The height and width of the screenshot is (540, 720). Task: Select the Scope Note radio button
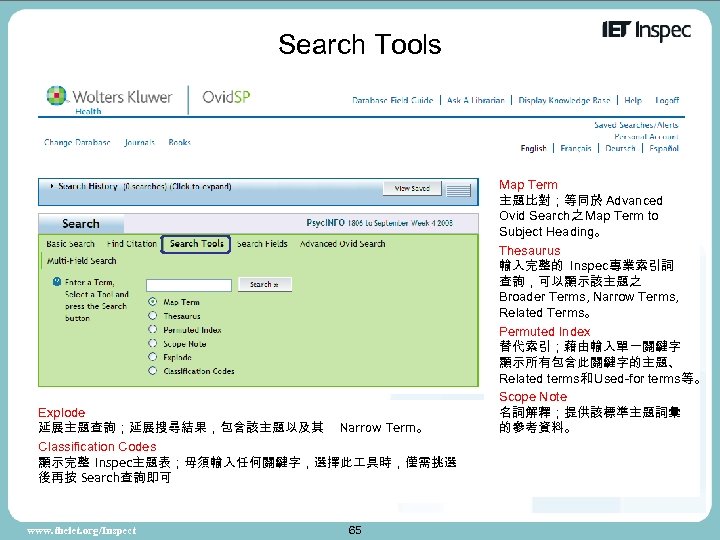(x=153, y=343)
